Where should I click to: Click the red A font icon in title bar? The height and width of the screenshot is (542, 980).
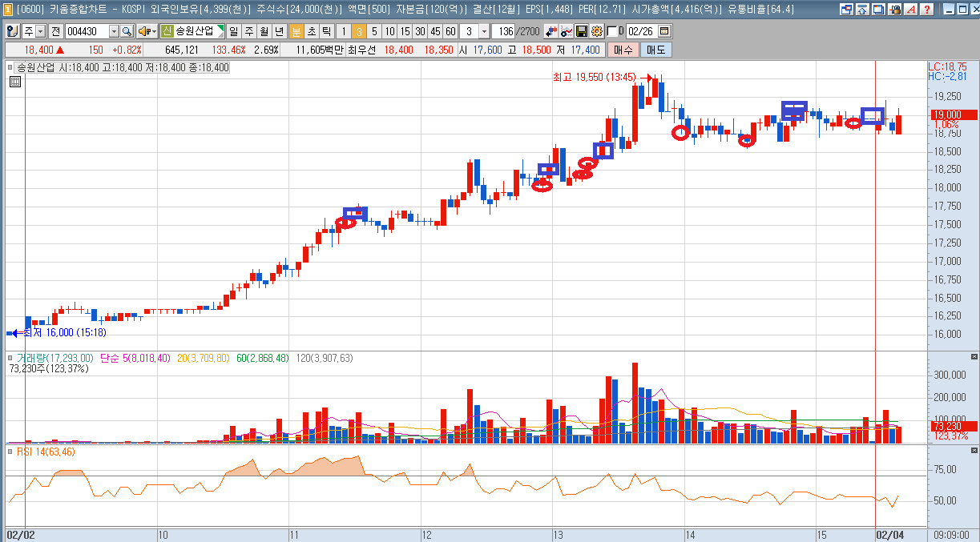[x=909, y=10]
